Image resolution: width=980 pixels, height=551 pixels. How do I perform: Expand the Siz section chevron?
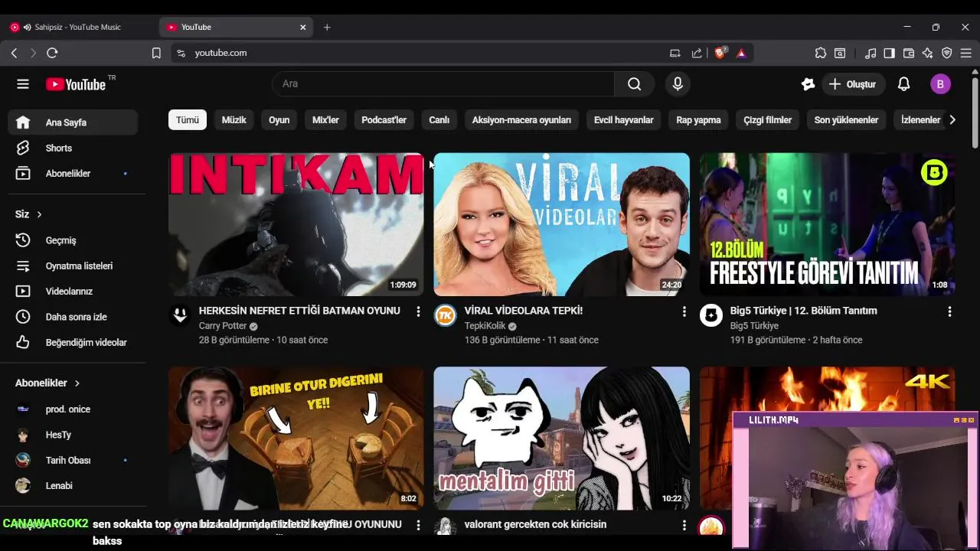tap(39, 214)
